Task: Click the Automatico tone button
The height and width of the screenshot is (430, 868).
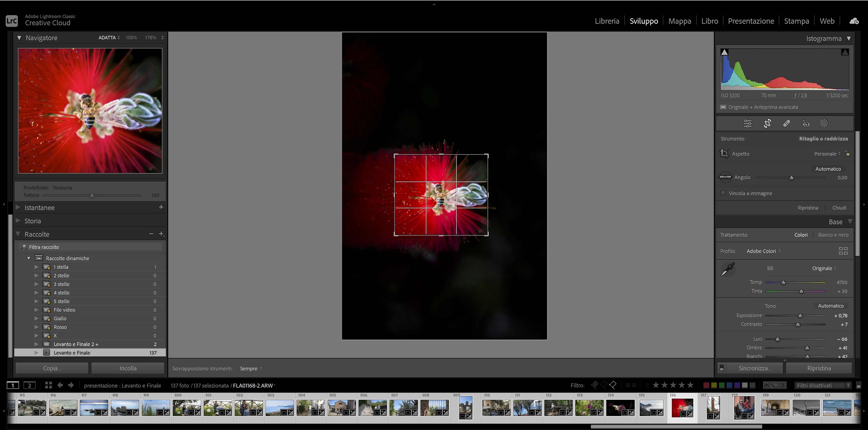Action: pyautogui.click(x=831, y=306)
